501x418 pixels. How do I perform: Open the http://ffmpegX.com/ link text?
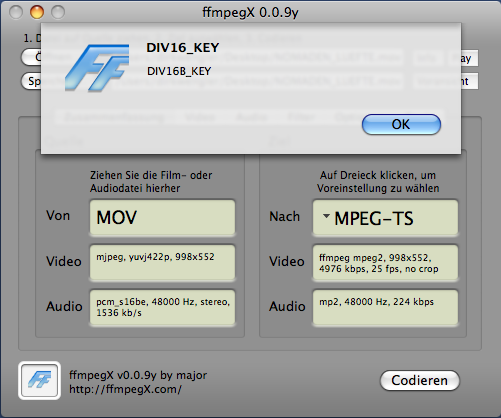click(125, 389)
